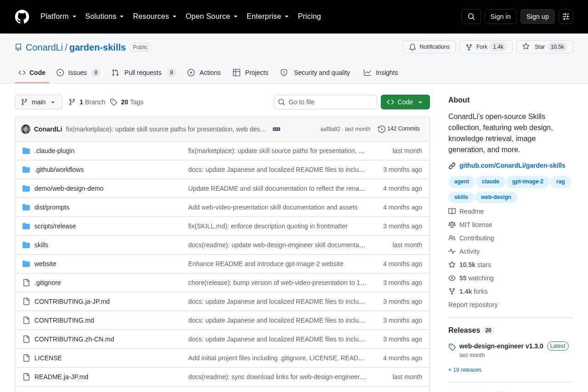Click the Activity pulse icon
Viewport: 588px width, 392px height.
pos(452,251)
